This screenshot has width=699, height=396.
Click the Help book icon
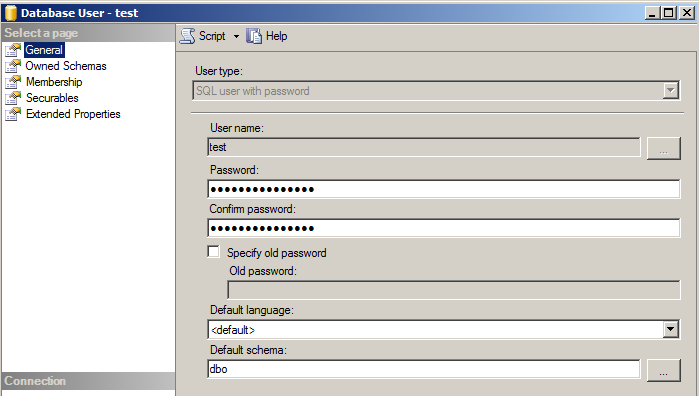click(254, 36)
